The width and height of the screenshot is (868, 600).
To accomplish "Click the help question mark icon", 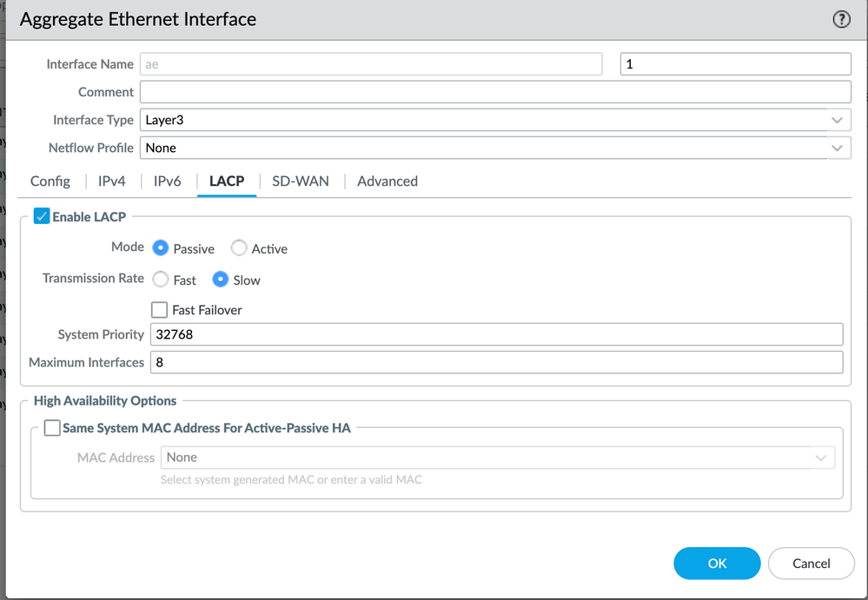I will tap(841, 20).
